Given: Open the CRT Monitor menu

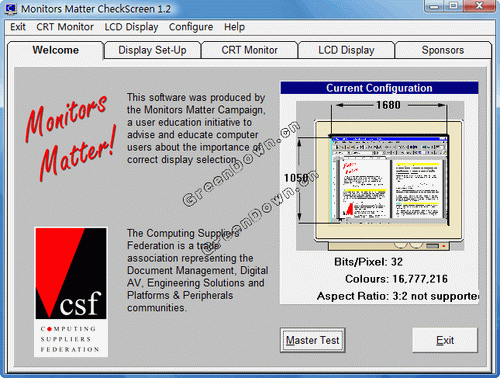Looking at the screenshot, I should pos(65,27).
